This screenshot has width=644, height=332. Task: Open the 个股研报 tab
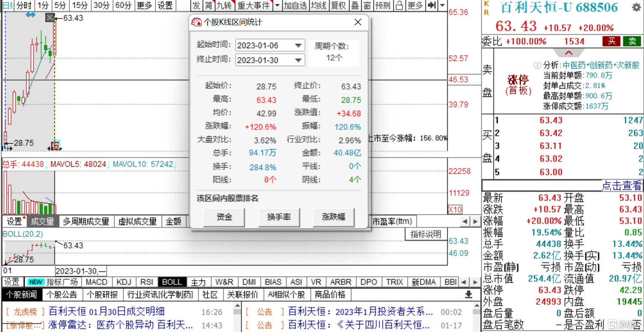pos(102,294)
